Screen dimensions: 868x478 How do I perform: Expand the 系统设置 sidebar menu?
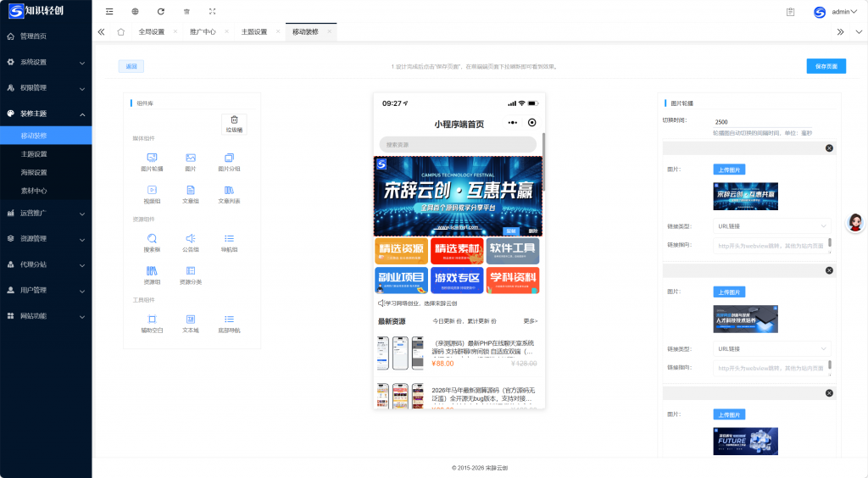click(46, 62)
